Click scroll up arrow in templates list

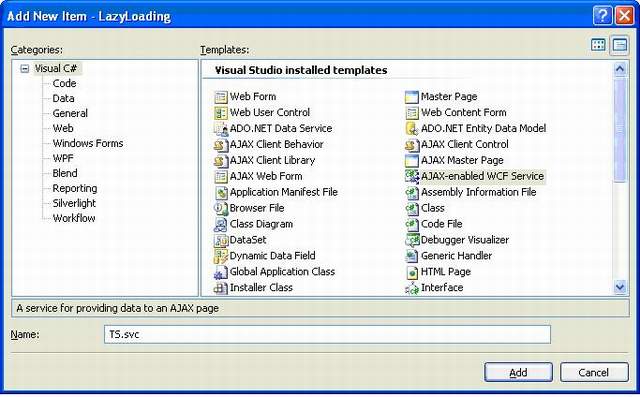pyautogui.click(x=620, y=69)
